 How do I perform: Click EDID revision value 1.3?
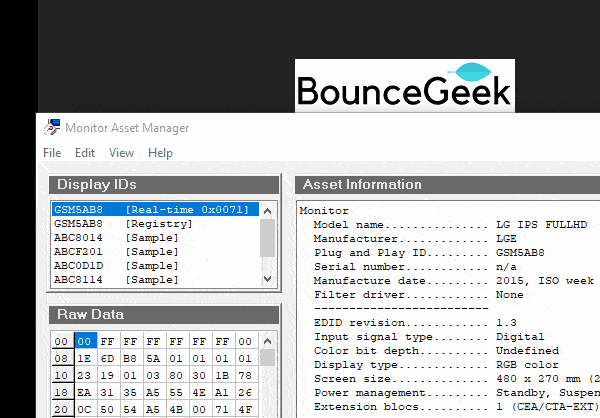pyautogui.click(x=506, y=323)
